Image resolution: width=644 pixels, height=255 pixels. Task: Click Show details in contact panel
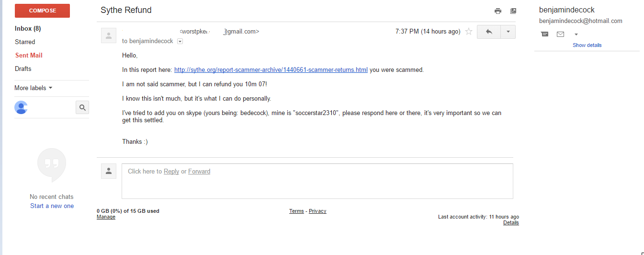[587, 45]
